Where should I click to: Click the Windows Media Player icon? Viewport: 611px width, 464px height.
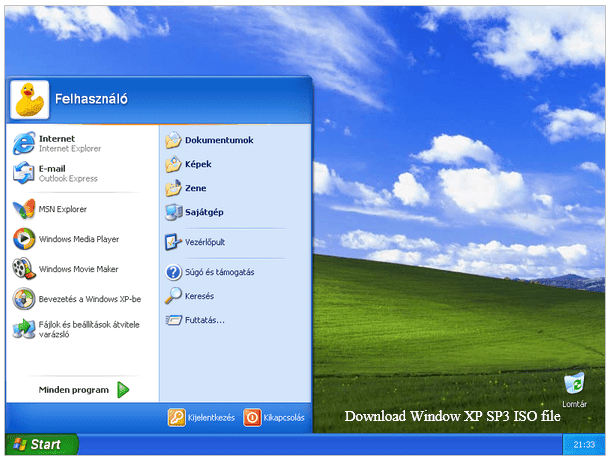24,239
